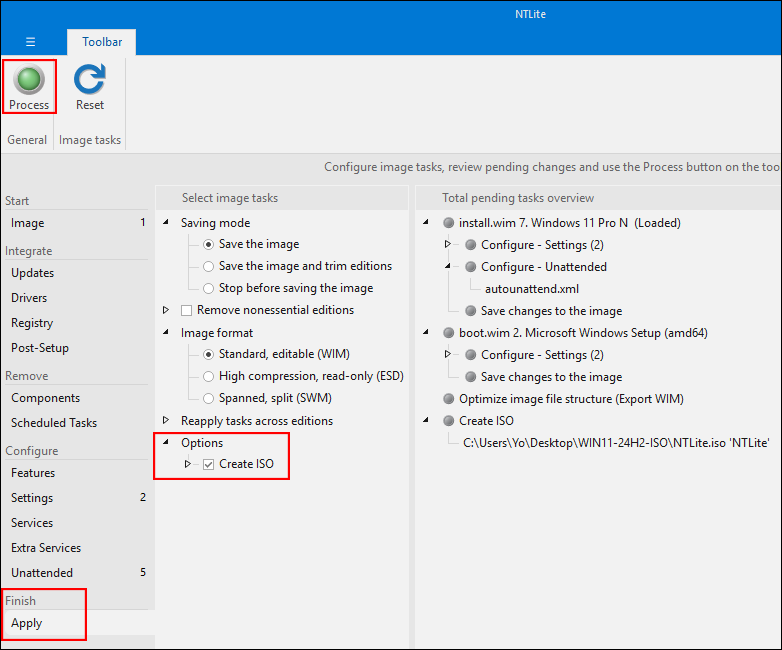Click the green Process button icon
The height and width of the screenshot is (650, 782).
pos(29,79)
